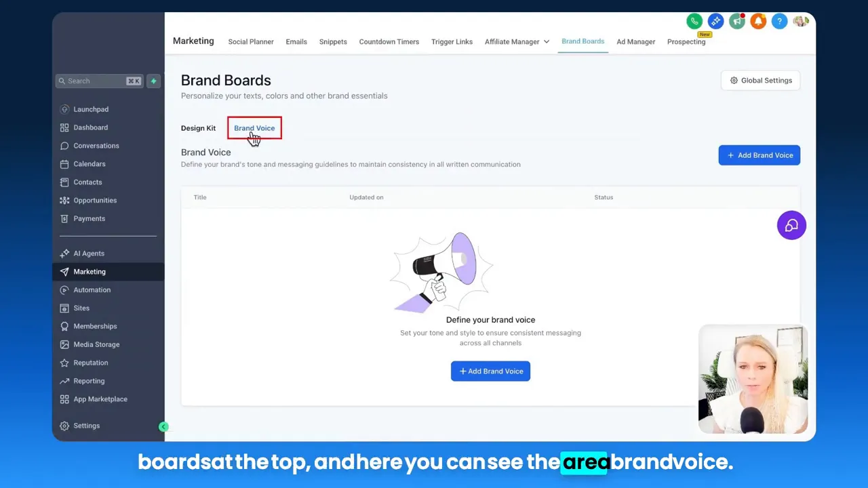Viewport: 868px width, 488px height.
Task: Click the blue quick actions icon in header
Action: coord(715,22)
